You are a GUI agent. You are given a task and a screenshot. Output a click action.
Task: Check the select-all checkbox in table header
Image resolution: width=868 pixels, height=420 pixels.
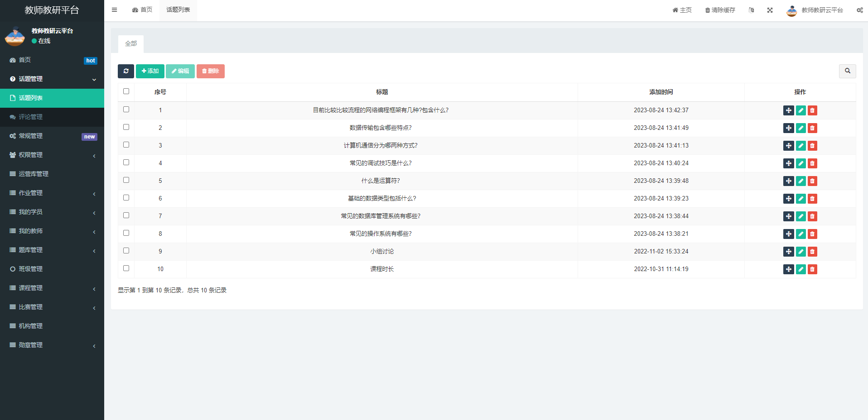pos(126,91)
